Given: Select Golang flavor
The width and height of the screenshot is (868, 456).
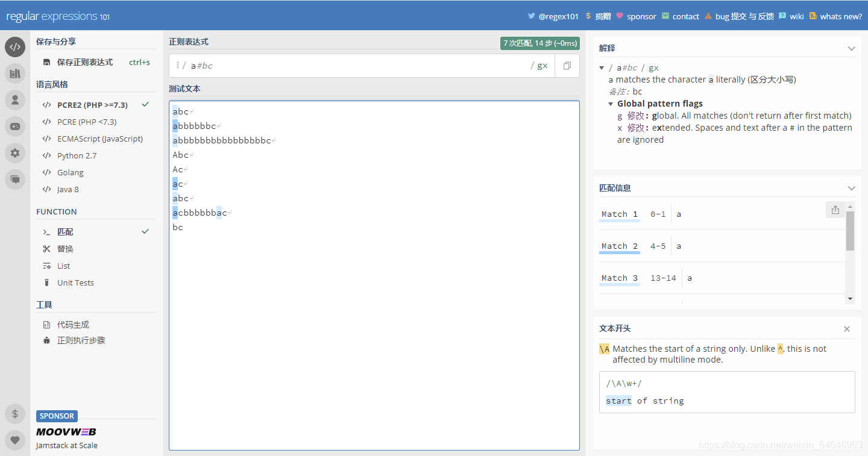Looking at the screenshot, I should click(96, 172).
